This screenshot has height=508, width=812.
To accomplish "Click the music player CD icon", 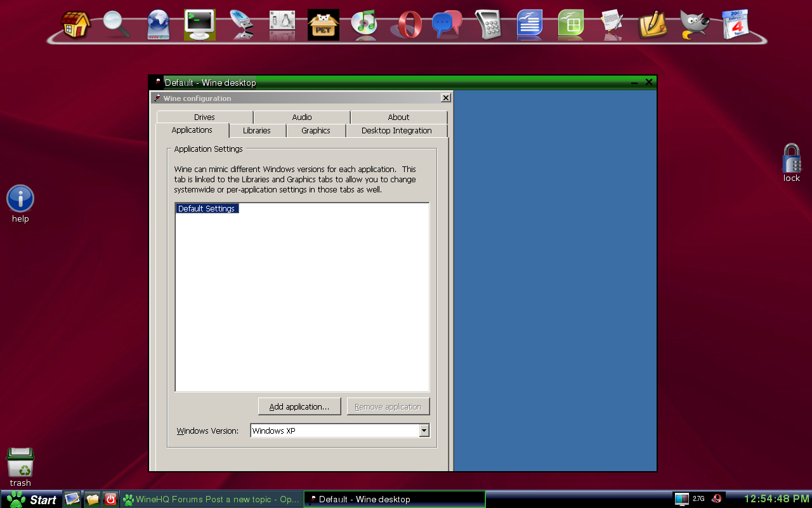I will pos(364,25).
